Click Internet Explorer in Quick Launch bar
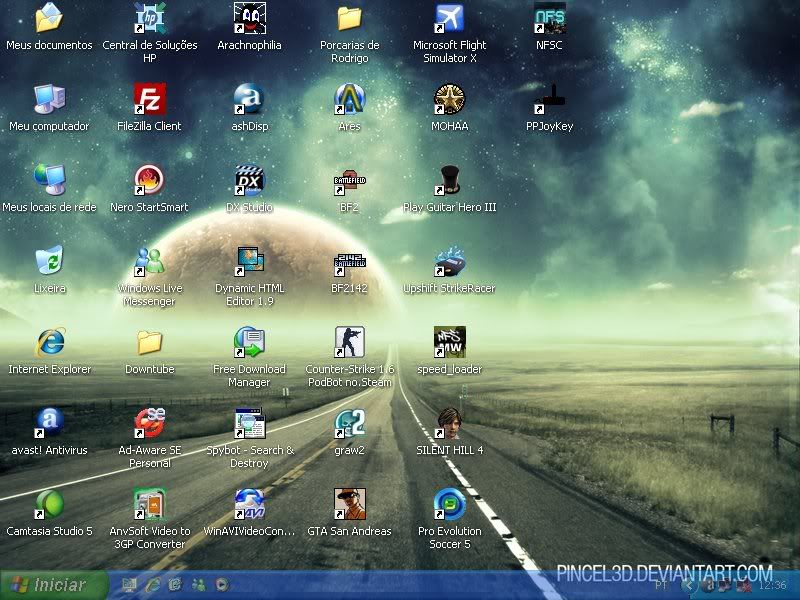The width and height of the screenshot is (800, 600). click(153, 585)
